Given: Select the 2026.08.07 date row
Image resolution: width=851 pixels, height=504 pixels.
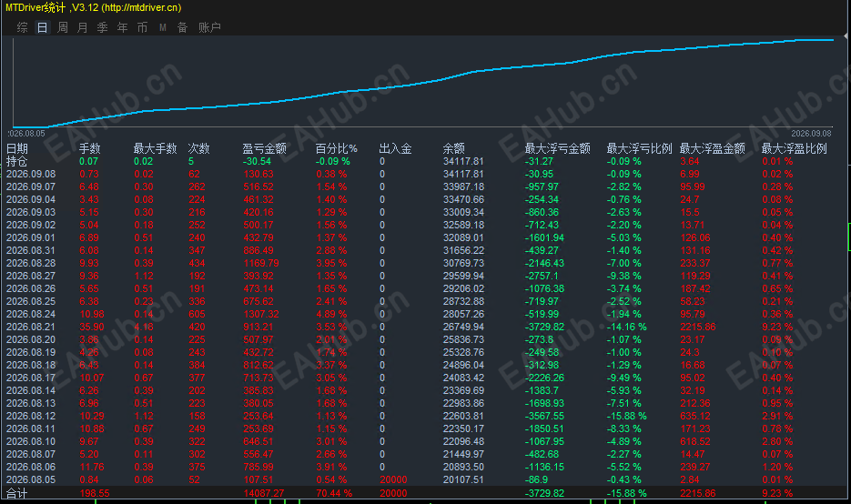Looking at the screenshot, I should tap(423, 455).
